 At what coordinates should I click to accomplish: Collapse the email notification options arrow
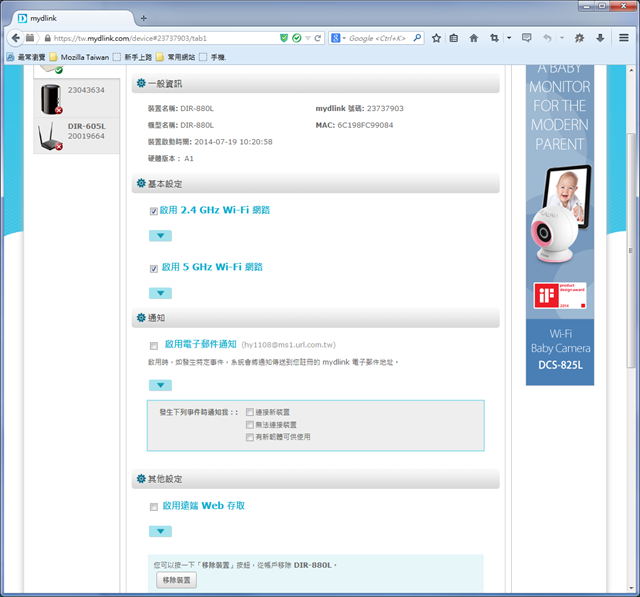(x=160, y=385)
